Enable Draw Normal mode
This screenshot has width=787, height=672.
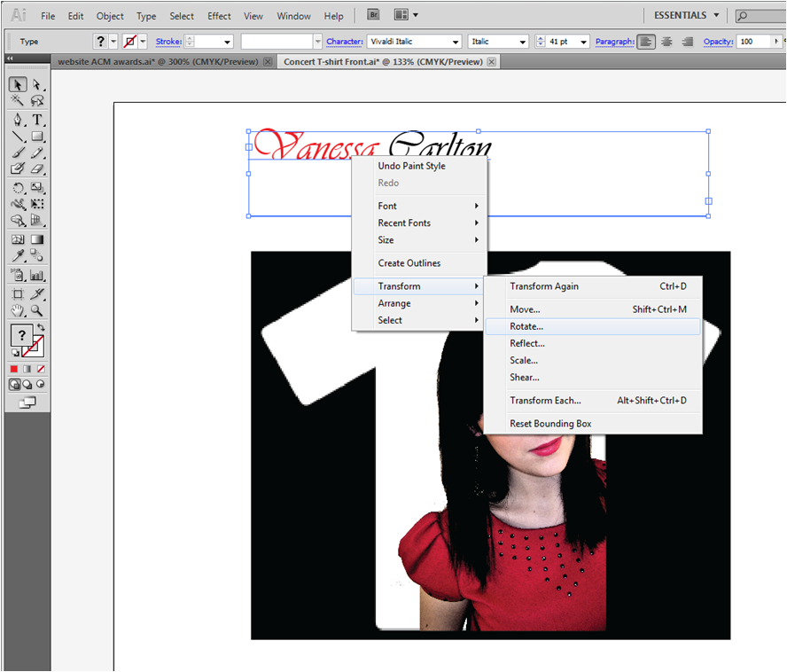14,385
